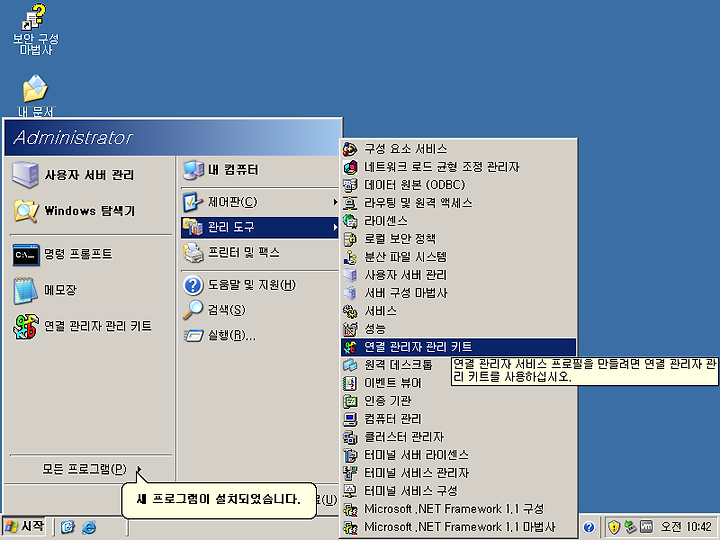
Task: Open 연결 관리자 관리 키트 in left pane
Action: pos(91,326)
